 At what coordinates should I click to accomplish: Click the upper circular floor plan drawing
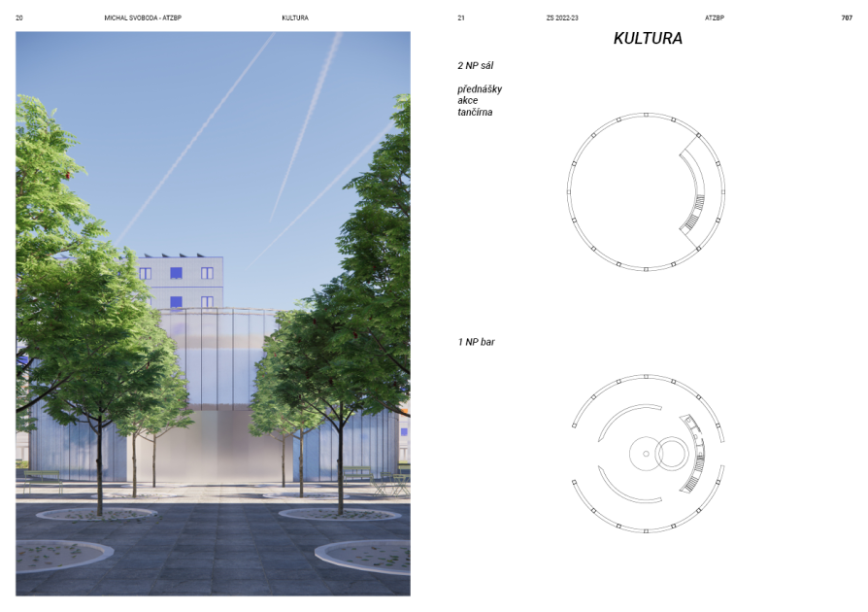(x=646, y=192)
